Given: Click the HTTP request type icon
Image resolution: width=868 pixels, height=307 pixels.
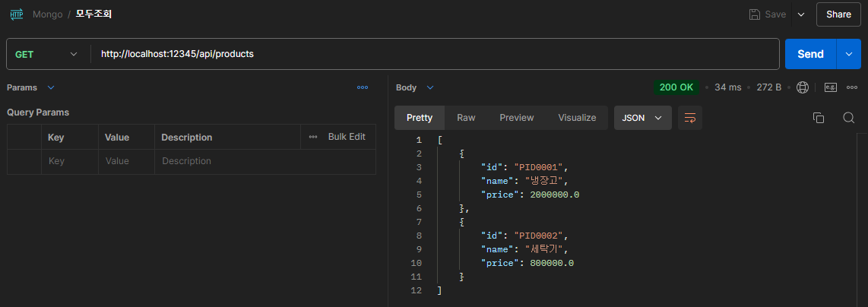Looking at the screenshot, I should pos(17,14).
